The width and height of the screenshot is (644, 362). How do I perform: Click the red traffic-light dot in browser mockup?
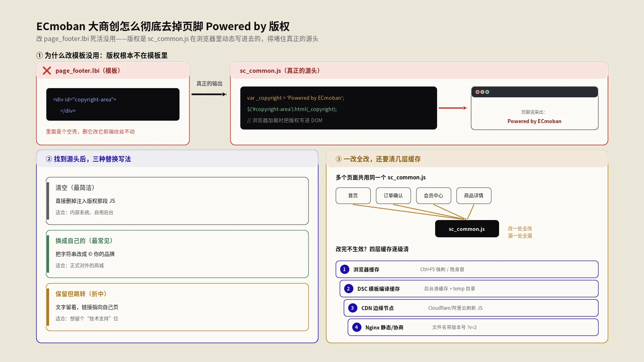477,92
